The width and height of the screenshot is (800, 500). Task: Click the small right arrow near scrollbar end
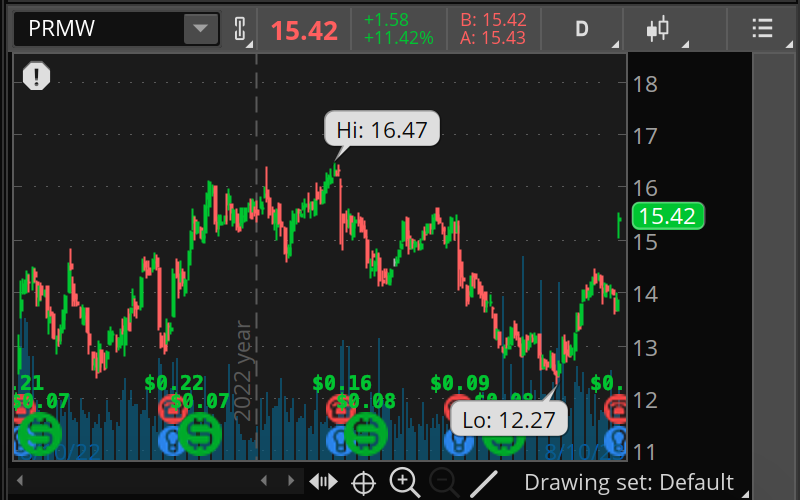[291, 481]
